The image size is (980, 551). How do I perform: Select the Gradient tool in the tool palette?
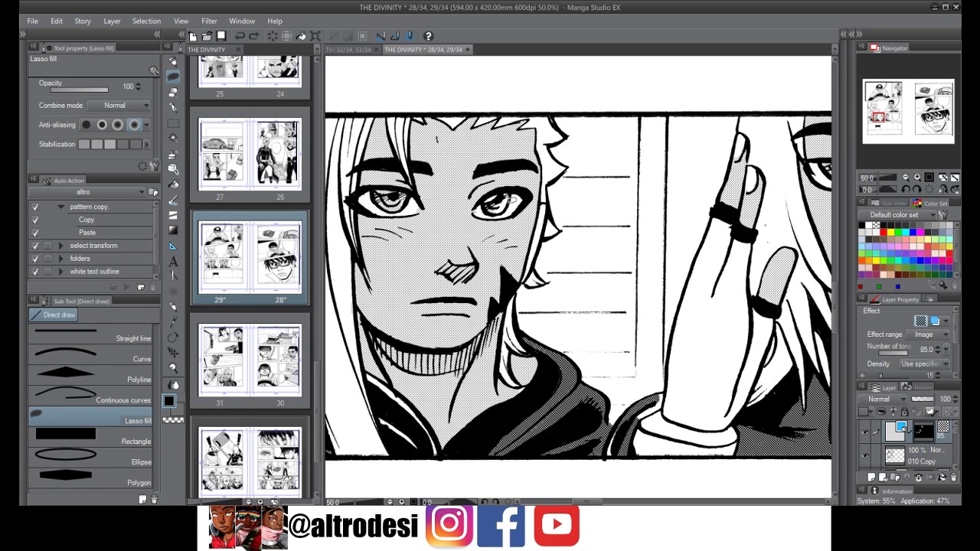click(173, 230)
